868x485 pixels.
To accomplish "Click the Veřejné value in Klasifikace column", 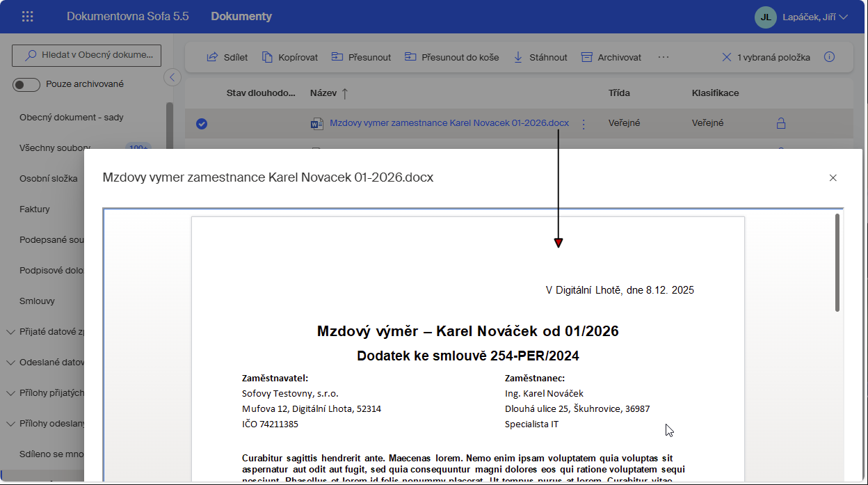I will [708, 123].
